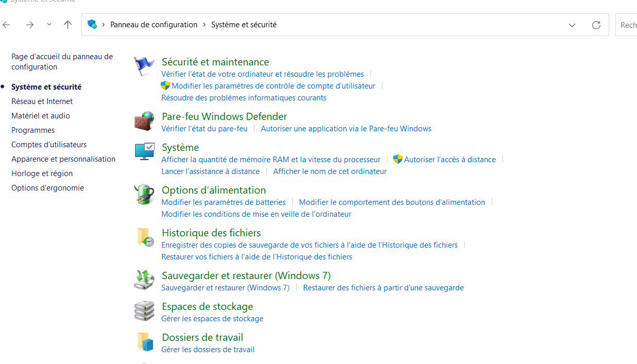Screen dimensions: 637x364
Task: Click Vérifier l'état de votre ordinateur link
Action: tap(263, 74)
